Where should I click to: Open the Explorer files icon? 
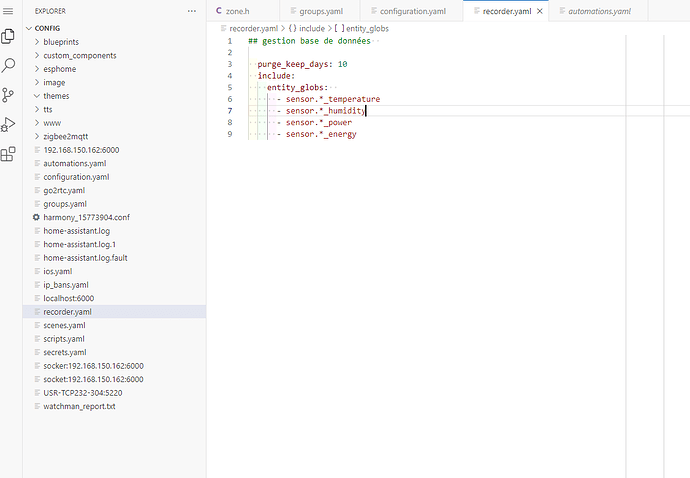click(x=8, y=36)
